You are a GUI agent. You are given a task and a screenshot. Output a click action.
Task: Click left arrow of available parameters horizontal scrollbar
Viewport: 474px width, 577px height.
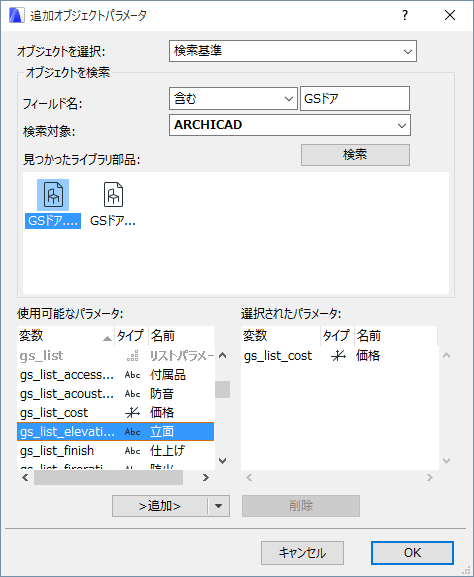pos(25,478)
